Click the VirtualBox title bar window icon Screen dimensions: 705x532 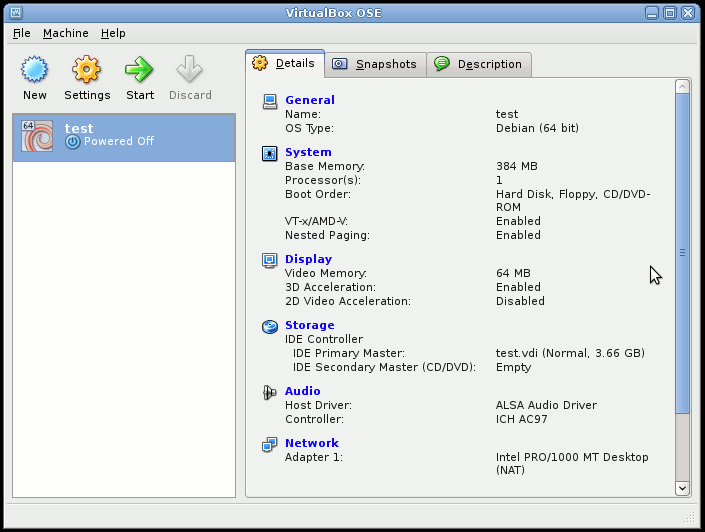coord(16,13)
